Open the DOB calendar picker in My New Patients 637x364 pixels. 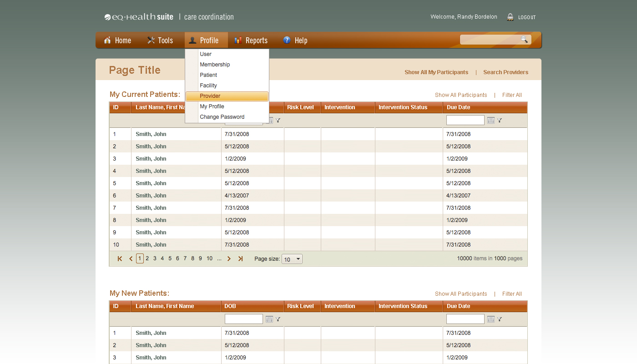(x=269, y=319)
